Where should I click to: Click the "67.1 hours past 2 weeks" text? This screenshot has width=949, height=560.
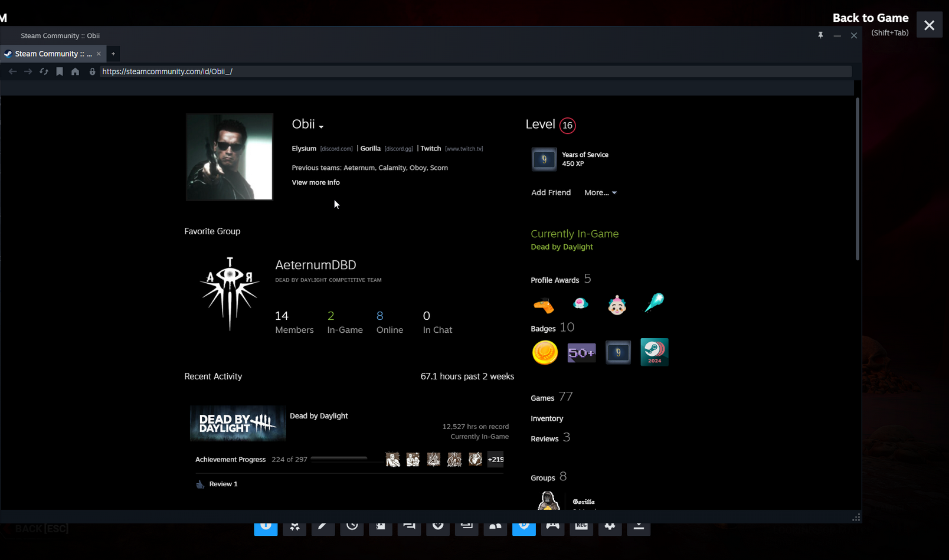[x=467, y=376]
